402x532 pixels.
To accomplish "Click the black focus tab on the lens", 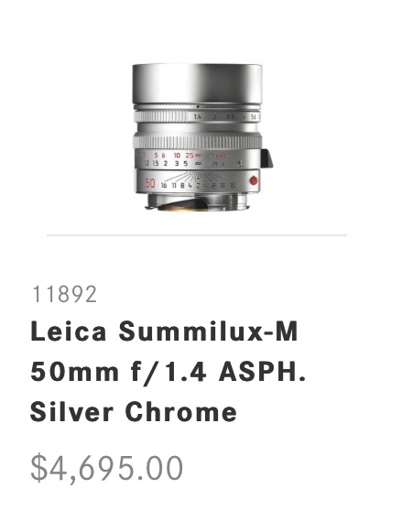I will click(267, 158).
